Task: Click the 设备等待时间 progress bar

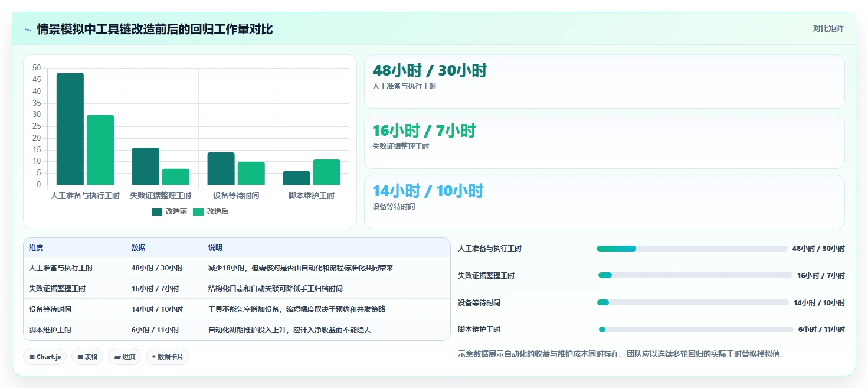Action: [693, 302]
